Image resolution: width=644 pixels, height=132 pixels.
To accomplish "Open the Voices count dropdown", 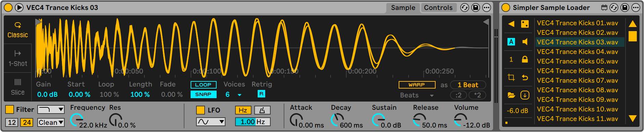I will click(233, 94).
